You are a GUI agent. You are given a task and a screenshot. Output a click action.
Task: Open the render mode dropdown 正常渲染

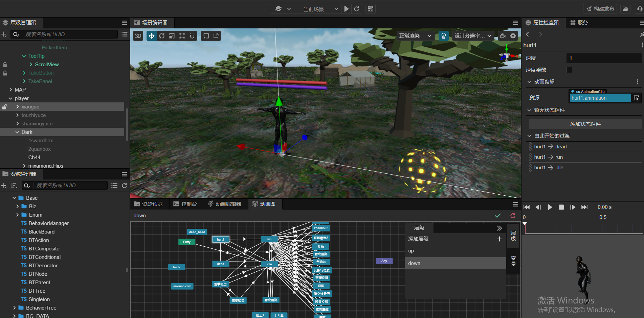pos(415,36)
